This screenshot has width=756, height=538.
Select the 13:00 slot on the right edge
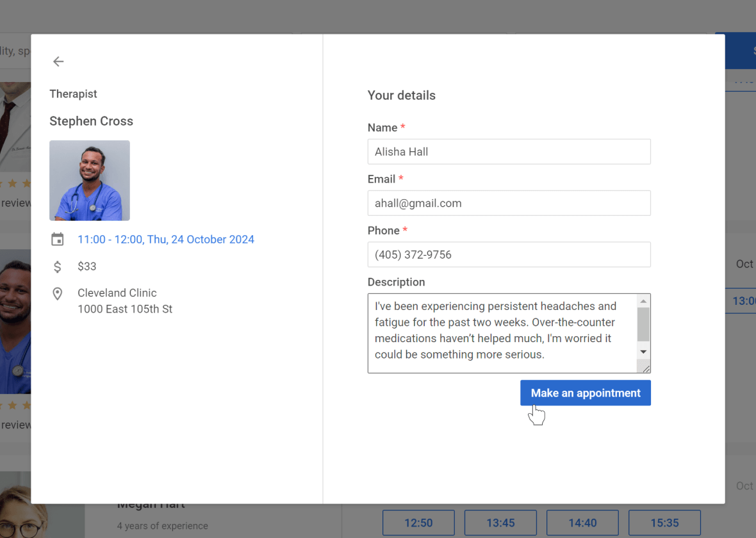pyautogui.click(x=747, y=300)
